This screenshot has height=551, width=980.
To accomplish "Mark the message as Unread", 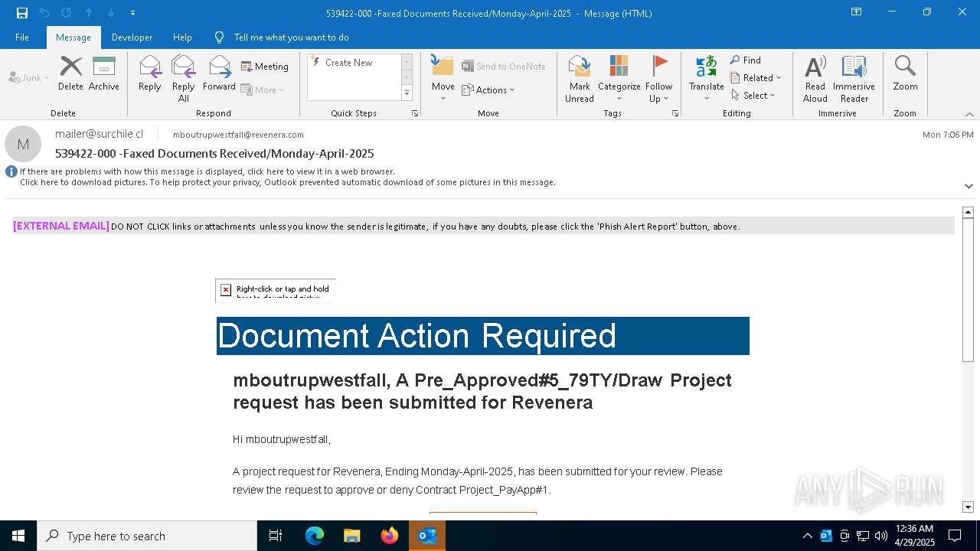I will (580, 78).
